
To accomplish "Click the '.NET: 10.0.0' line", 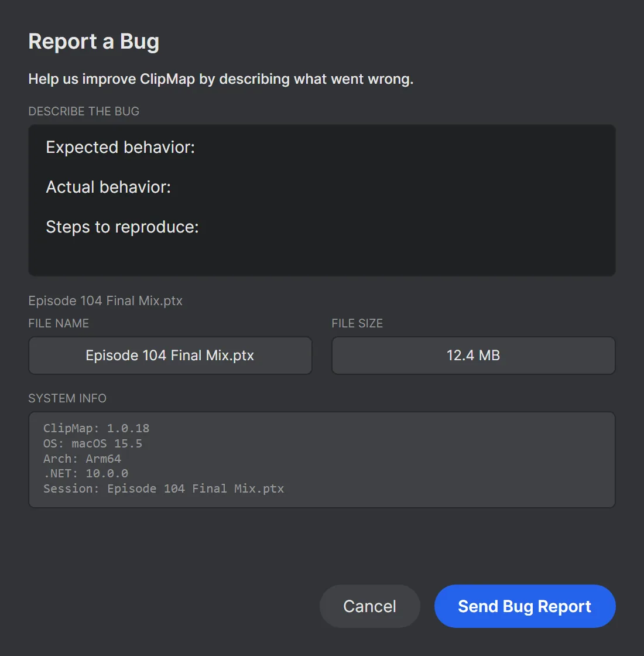I will 85,474.
